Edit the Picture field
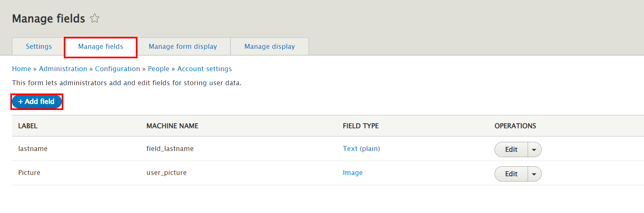This screenshot has height=213, width=644. click(x=511, y=174)
